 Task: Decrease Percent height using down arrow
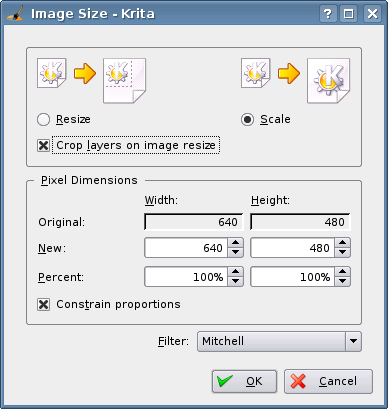(x=342, y=281)
